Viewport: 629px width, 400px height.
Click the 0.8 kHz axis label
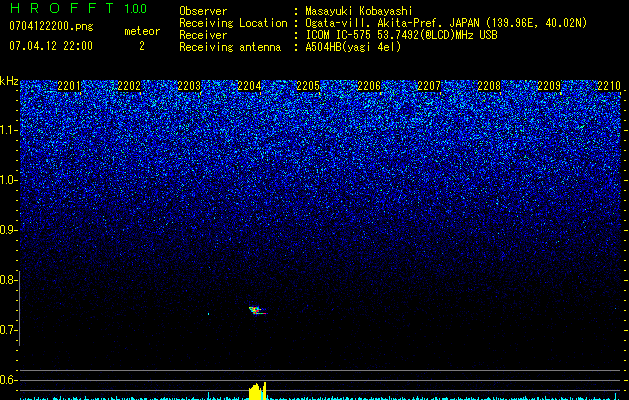[9, 280]
